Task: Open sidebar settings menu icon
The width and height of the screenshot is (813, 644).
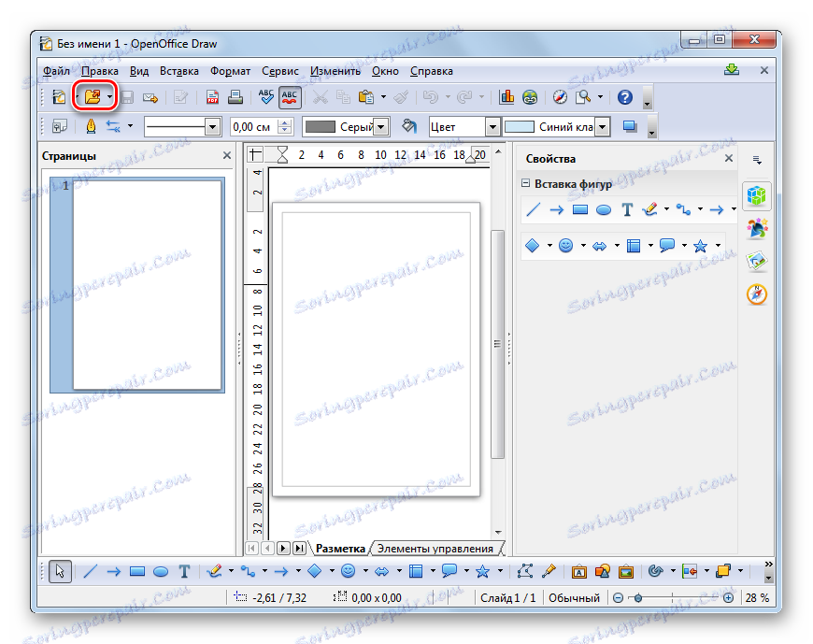Action: [757, 160]
